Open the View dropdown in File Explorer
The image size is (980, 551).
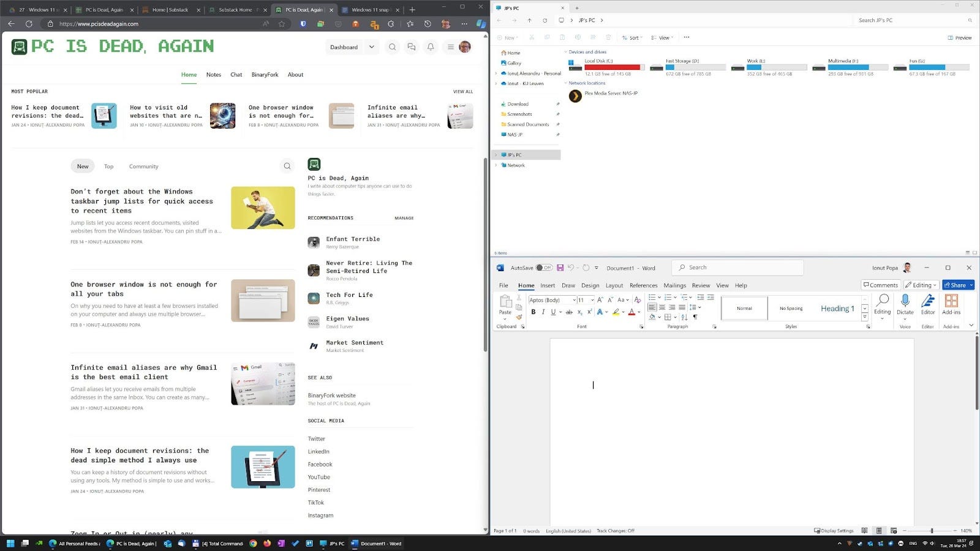coord(662,38)
